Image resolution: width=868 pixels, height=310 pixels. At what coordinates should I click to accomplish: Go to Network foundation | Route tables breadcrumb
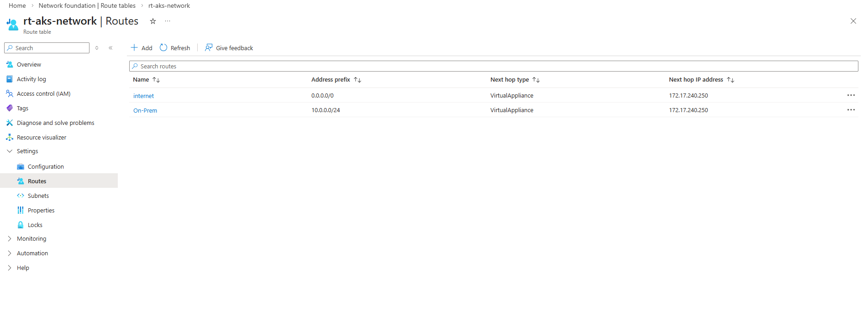click(x=87, y=5)
